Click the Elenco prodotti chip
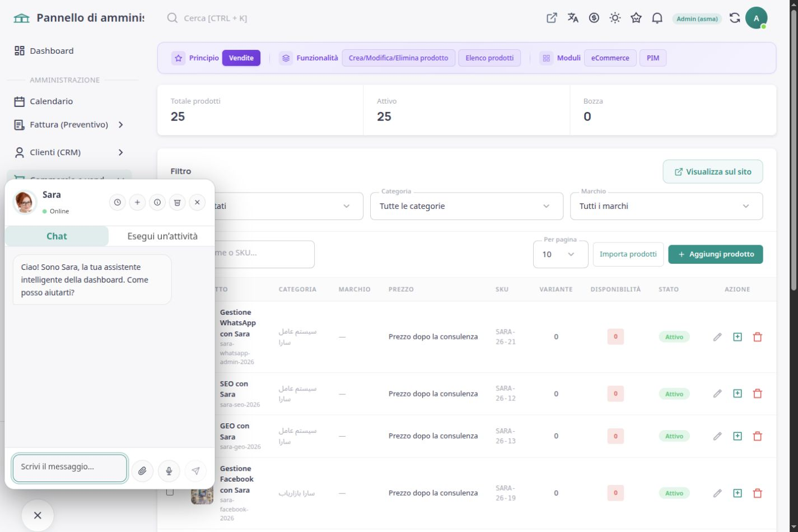Image resolution: width=798 pixels, height=532 pixels. pos(489,58)
